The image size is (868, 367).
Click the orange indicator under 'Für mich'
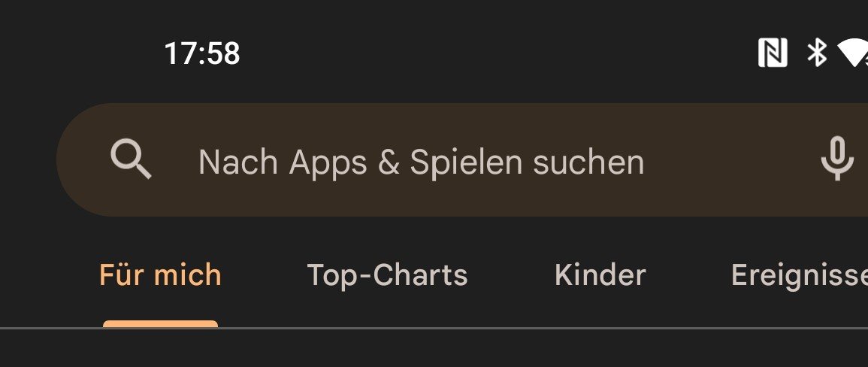(x=161, y=324)
